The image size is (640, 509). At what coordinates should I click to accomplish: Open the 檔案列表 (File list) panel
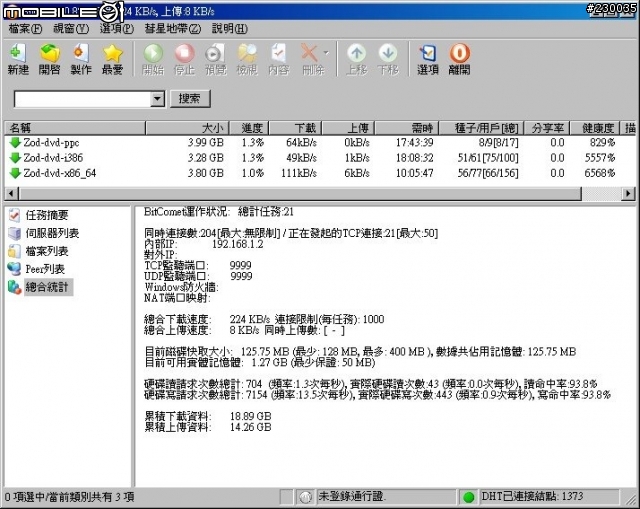[47, 251]
